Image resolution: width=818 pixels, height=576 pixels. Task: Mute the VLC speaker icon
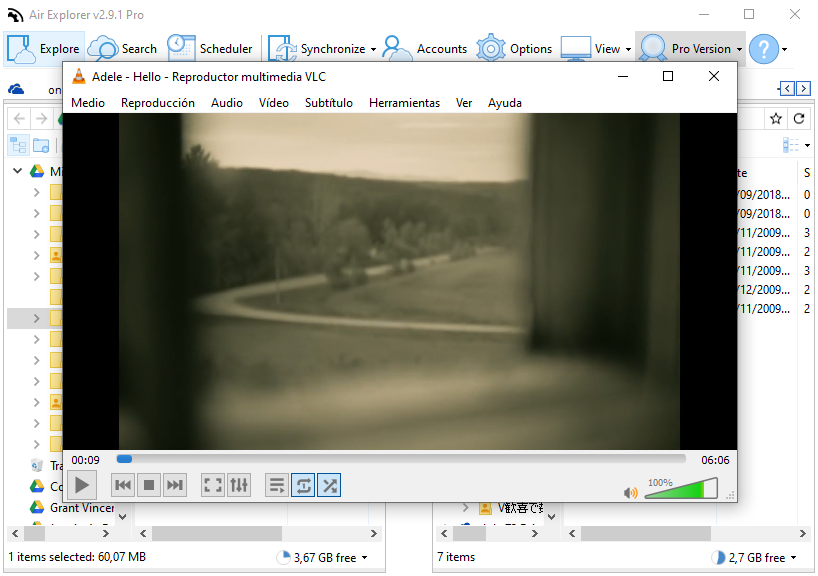631,492
